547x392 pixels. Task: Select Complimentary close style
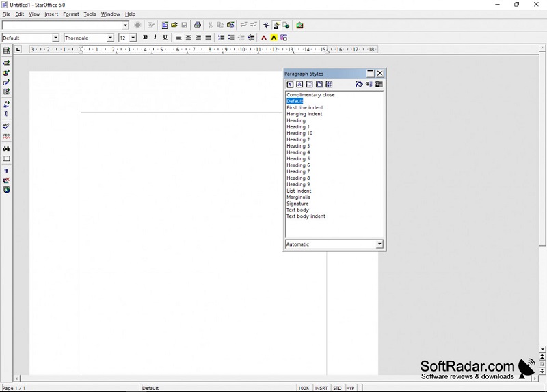[310, 95]
